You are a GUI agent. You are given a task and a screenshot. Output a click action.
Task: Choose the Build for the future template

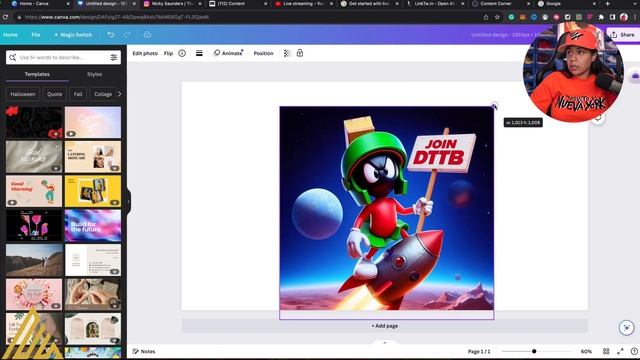[93, 226]
